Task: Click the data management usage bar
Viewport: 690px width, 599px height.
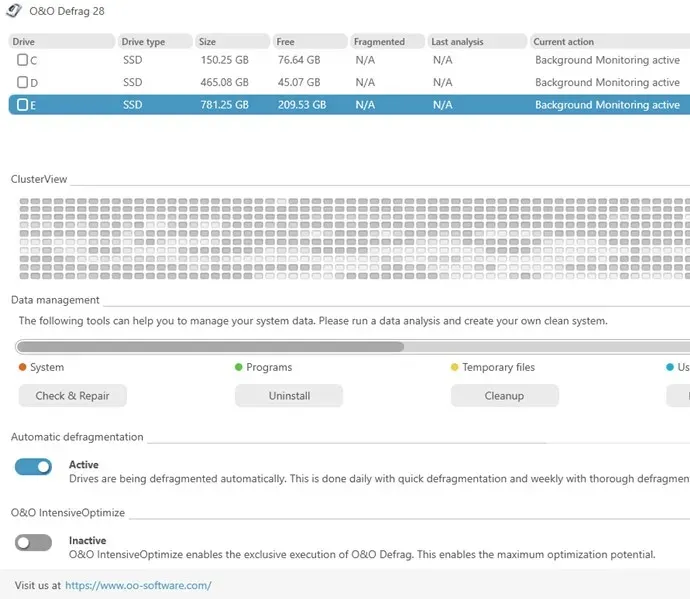Action: coord(352,347)
